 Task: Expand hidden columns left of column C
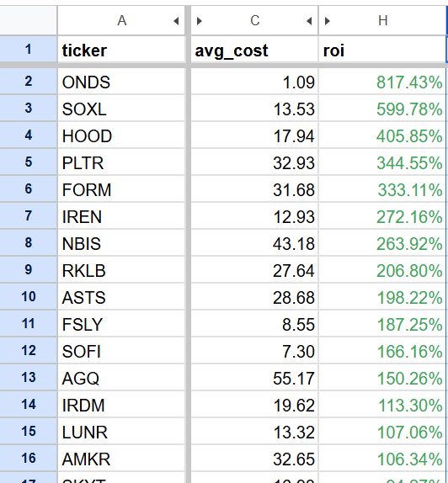click(x=200, y=21)
